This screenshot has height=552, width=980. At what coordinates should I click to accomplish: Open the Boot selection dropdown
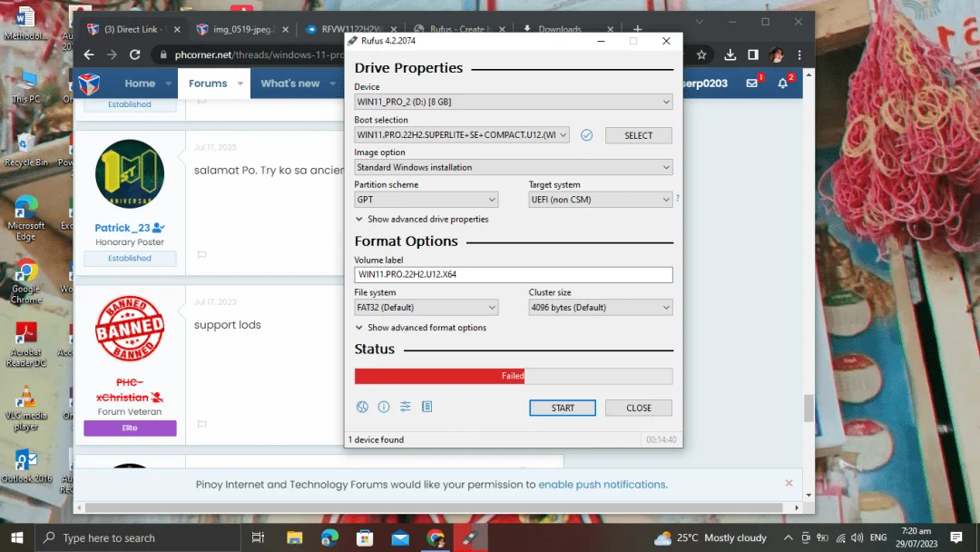point(462,135)
